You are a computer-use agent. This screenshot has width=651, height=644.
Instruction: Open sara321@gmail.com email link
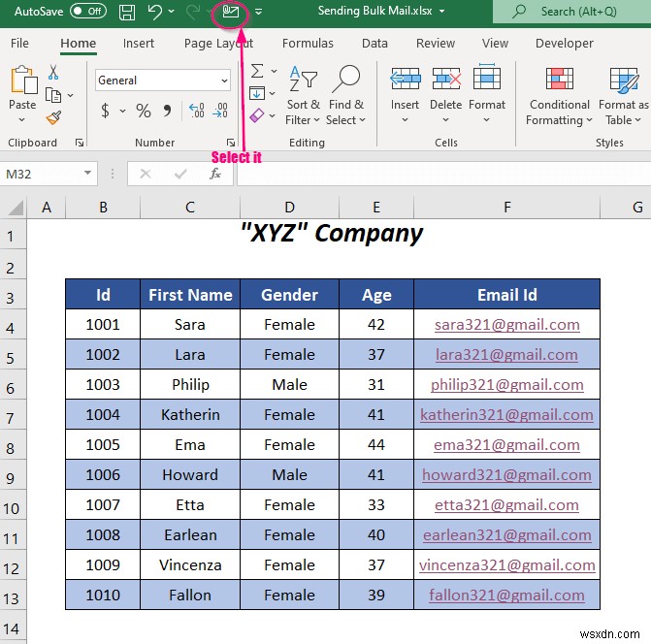click(x=507, y=325)
